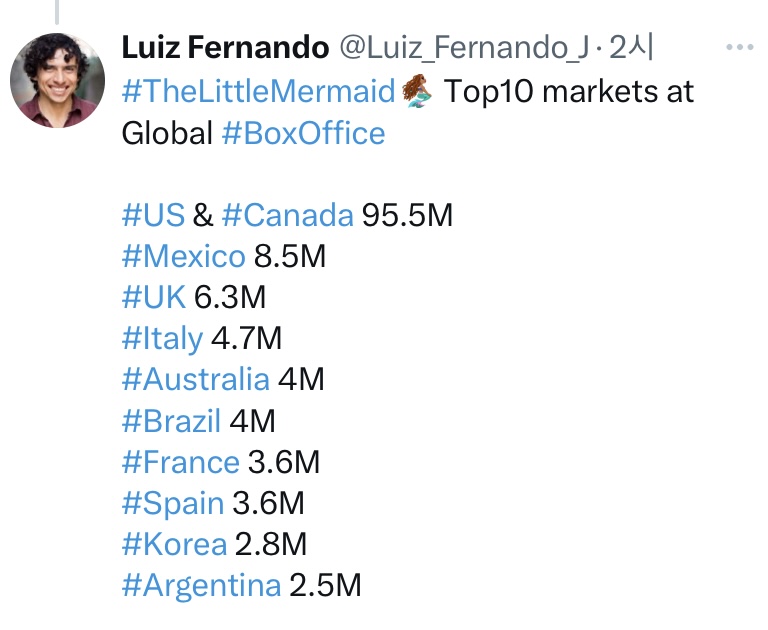
Task: Click the mermaid emoji icon
Action: coord(417,91)
